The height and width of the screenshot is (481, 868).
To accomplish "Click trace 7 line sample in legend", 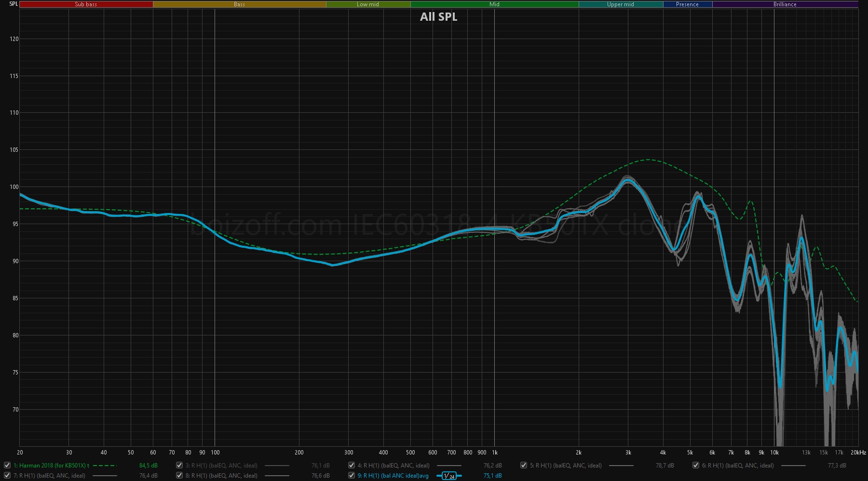I will point(105,476).
